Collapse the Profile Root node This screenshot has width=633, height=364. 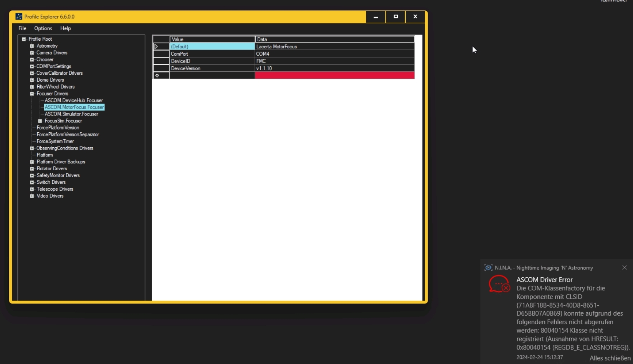[x=24, y=39]
